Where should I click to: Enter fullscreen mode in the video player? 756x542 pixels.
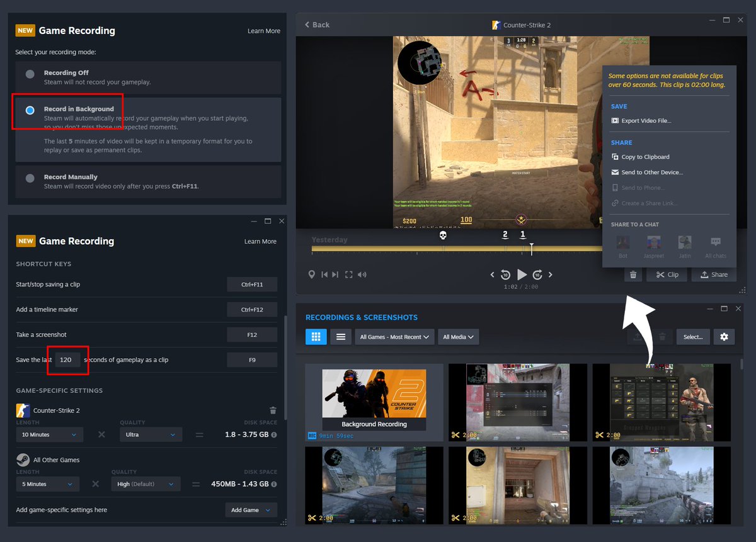348,274
